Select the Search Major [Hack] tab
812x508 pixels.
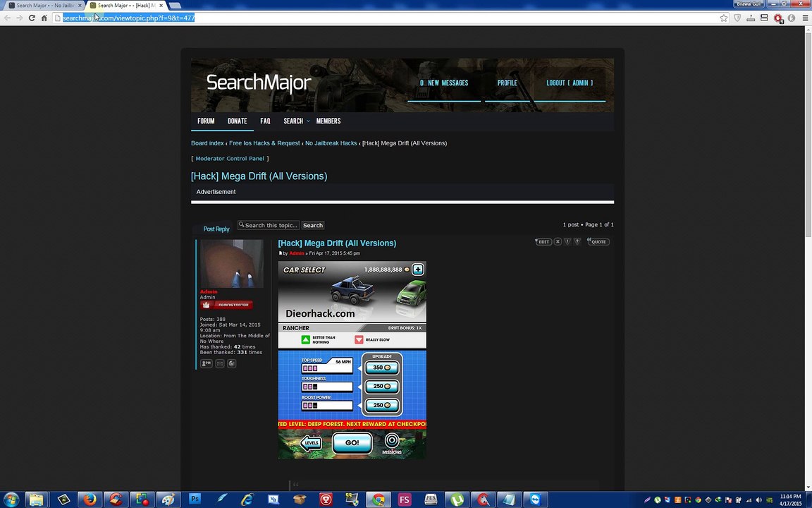click(126, 5)
